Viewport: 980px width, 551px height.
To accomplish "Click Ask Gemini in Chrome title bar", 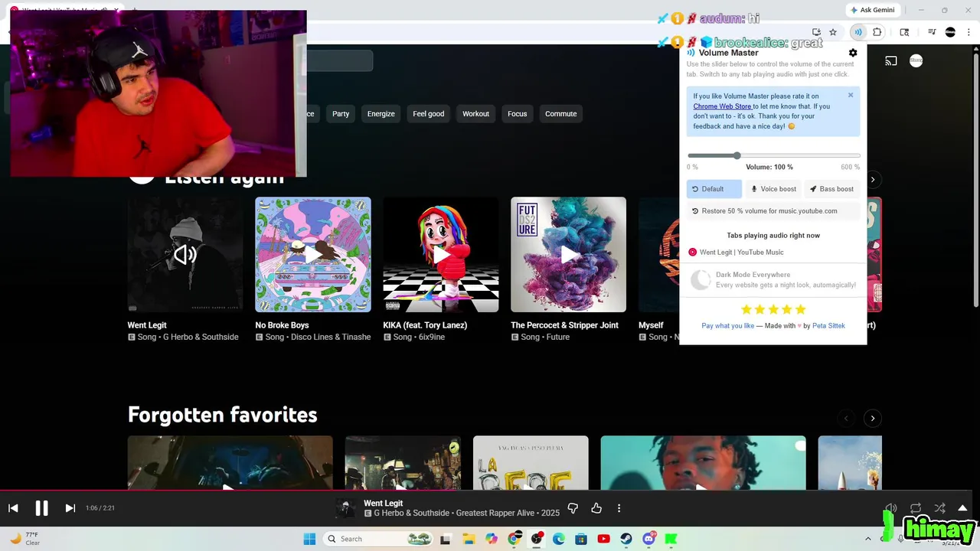I will pos(872,10).
